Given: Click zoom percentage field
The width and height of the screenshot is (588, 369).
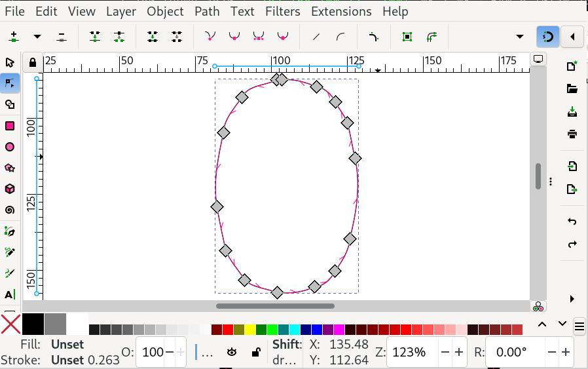Looking at the screenshot, I should 413,352.
